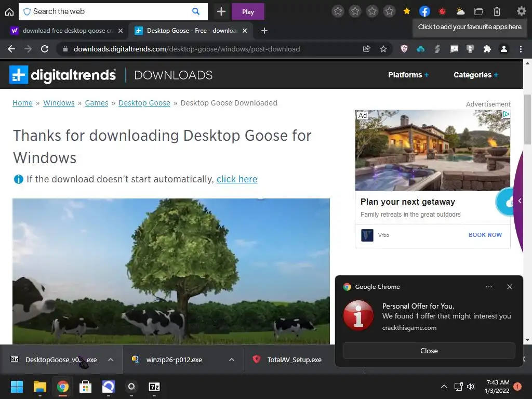Open the network icon in system tray
The width and height of the screenshot is (532, 399).
pyautogui.click(x=458, y=387)
